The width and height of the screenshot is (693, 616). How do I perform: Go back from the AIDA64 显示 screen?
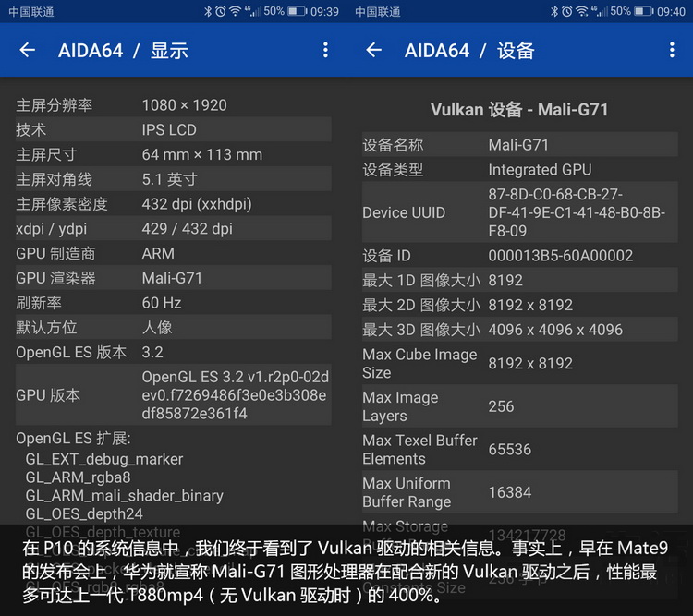(x=28, y=50)
